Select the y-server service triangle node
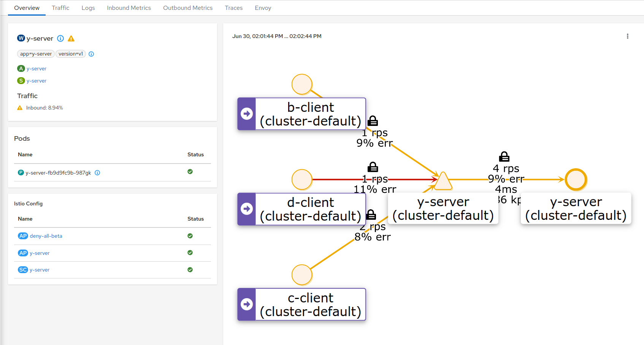The width and height of the screenshot is (644, 345). [443, 181]
